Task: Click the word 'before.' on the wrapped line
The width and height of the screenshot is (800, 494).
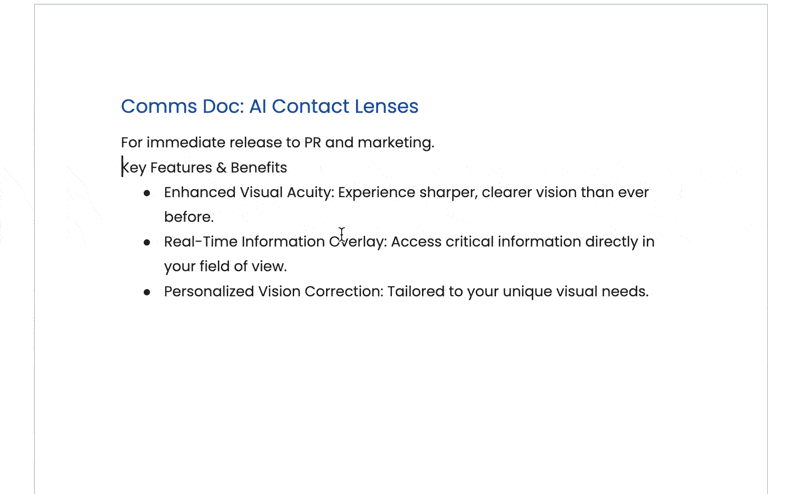Action: (x=189, y=217)
